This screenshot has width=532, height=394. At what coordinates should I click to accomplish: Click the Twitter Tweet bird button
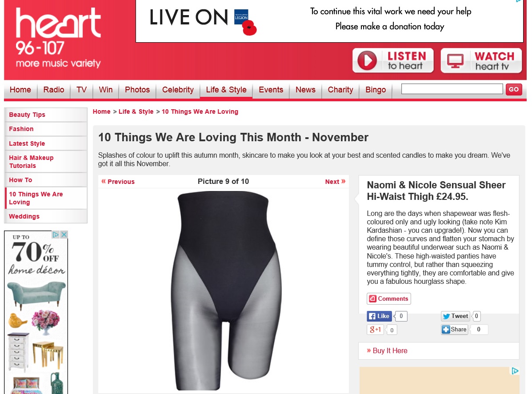[x=456, y=316]
